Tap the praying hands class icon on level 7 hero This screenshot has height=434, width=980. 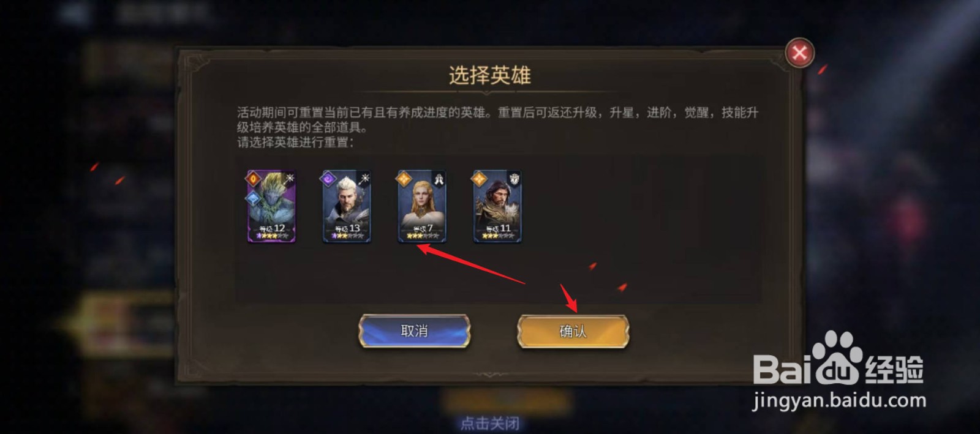(x=439, y=179)
